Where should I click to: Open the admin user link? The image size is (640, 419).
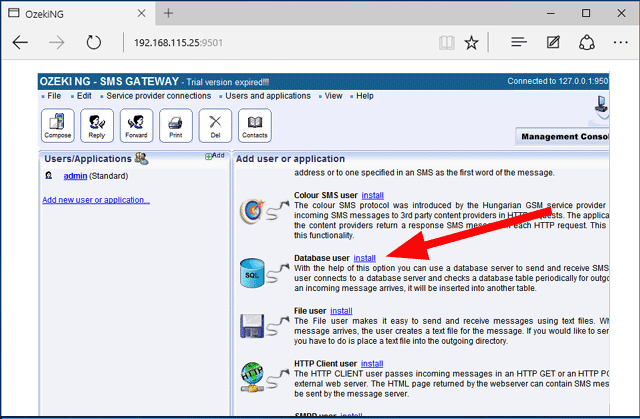[75, 176]
